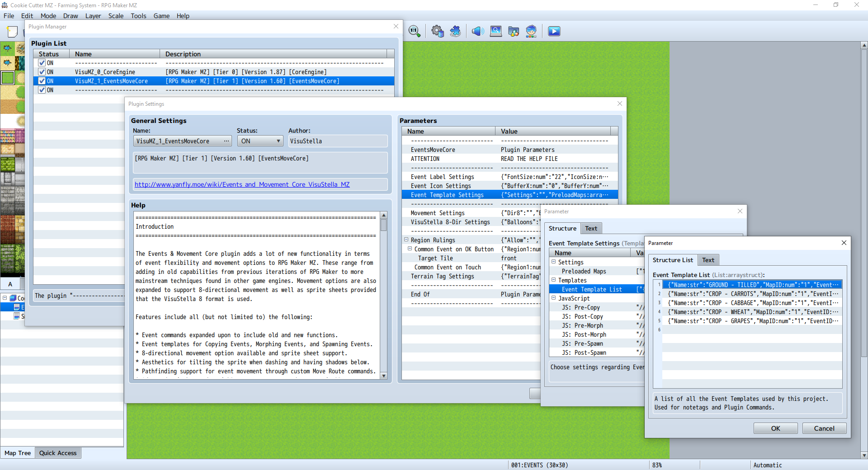Select the JS: Pre-Copy structure row
The width and height of the screenshot is (868, 470).
pos(597,307)
